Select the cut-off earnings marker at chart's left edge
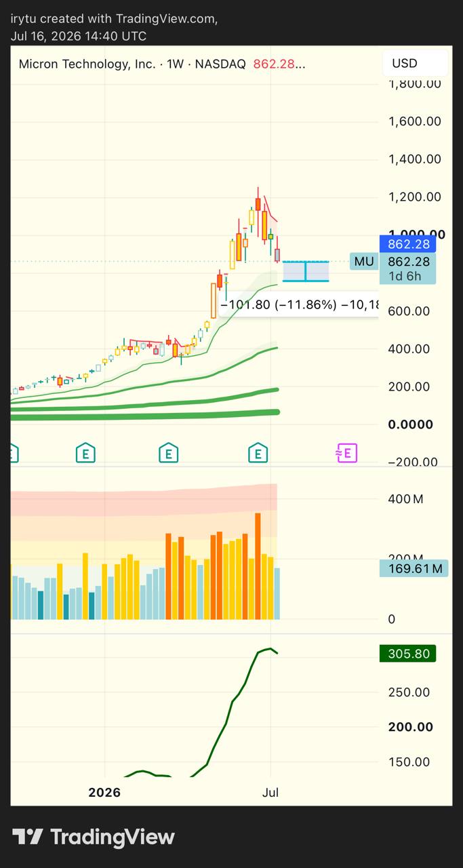Screen dimensions: 463x868 point(14,452)
